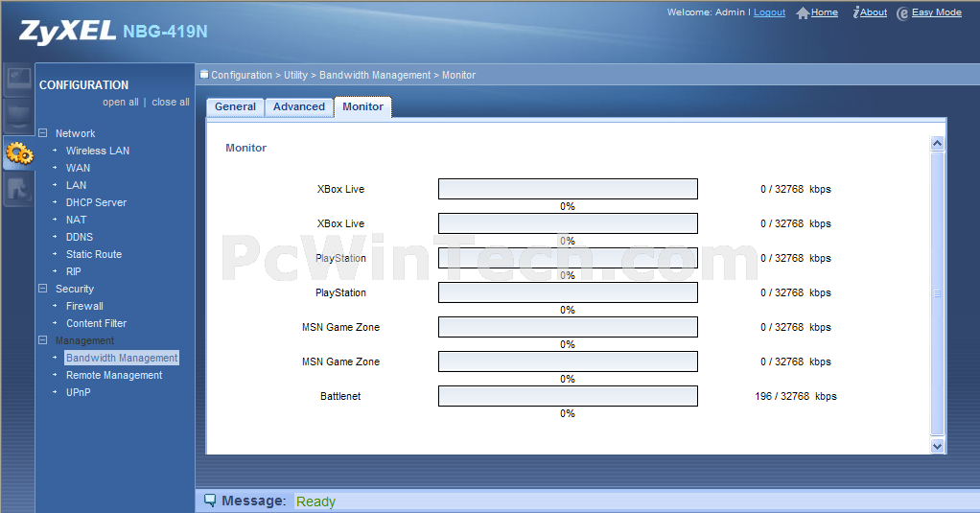Image resolution: width=980 pixels, height=513 pixels.
Task: Open DHCP Server settings
Action: coord(96,202)
